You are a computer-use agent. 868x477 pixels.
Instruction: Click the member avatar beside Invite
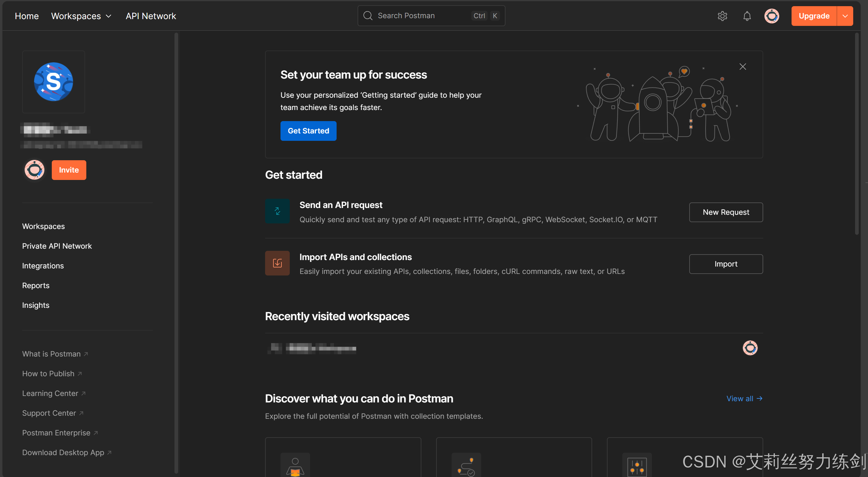point(35,170)
